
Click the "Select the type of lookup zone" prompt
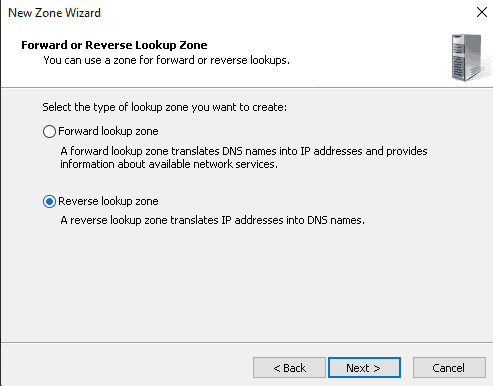click(164, 107)
